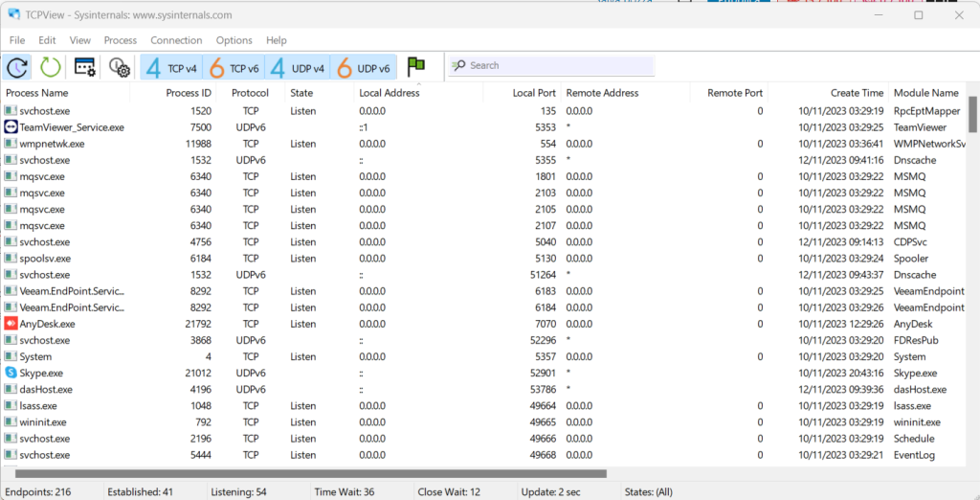This screenshot has height=500, width=980.
Task: Click the TeamViewer_Service.exe process icon
Action: point(11,127)
